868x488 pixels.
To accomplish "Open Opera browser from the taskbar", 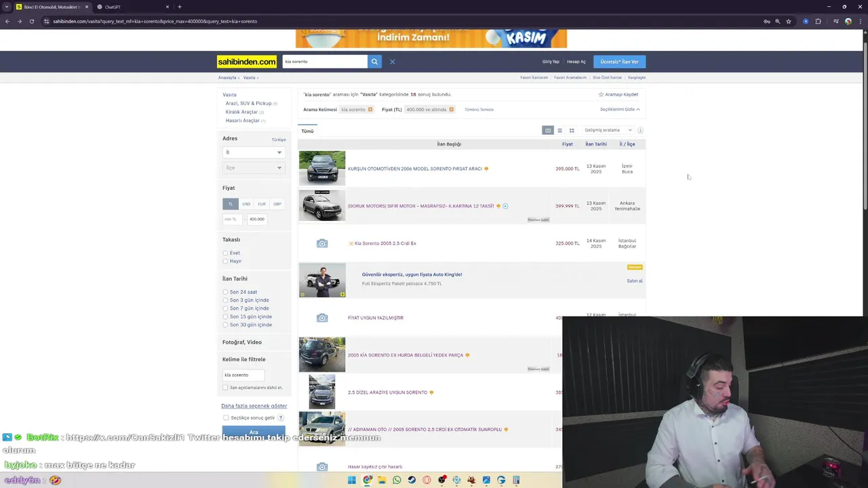I will point(427,480).
